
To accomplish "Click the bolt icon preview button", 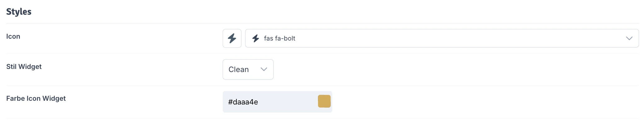I will 232,38.
